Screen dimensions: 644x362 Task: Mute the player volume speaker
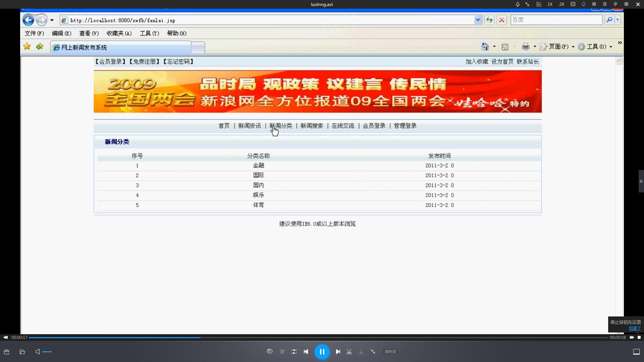38,352
